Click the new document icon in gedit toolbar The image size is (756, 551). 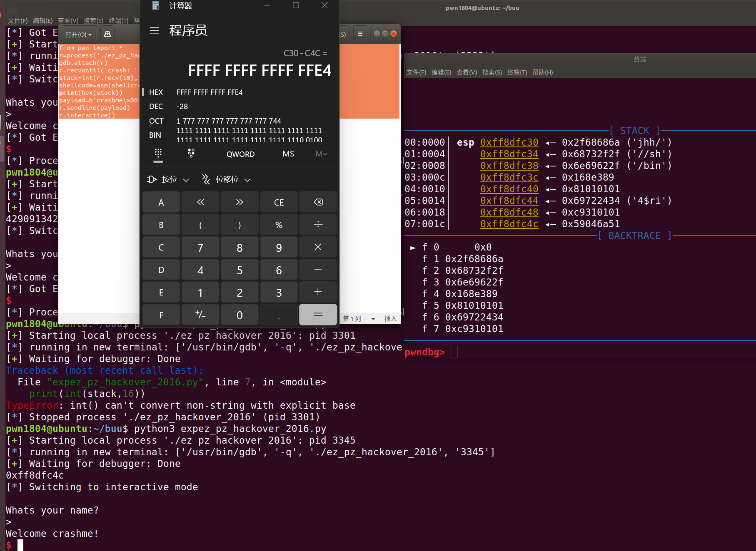tap(107, 34)
